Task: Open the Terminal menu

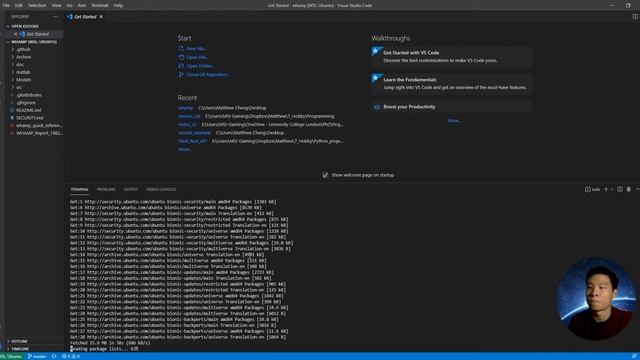Action: (x=100, y=5)
